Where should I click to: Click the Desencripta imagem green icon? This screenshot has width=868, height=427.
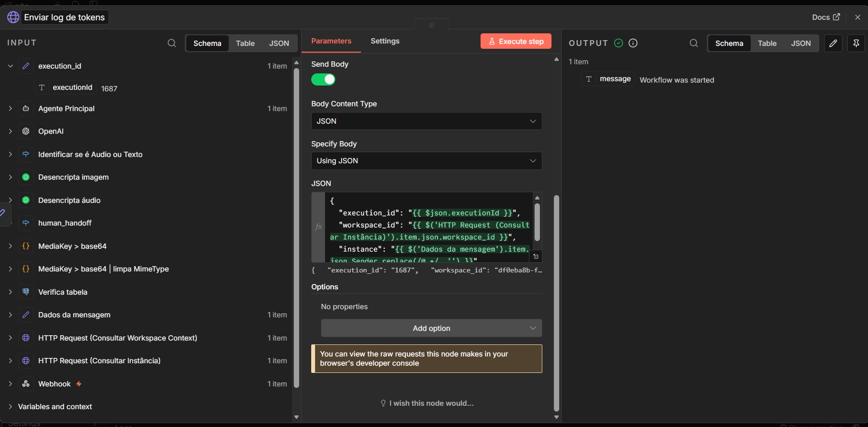point(26,177)
